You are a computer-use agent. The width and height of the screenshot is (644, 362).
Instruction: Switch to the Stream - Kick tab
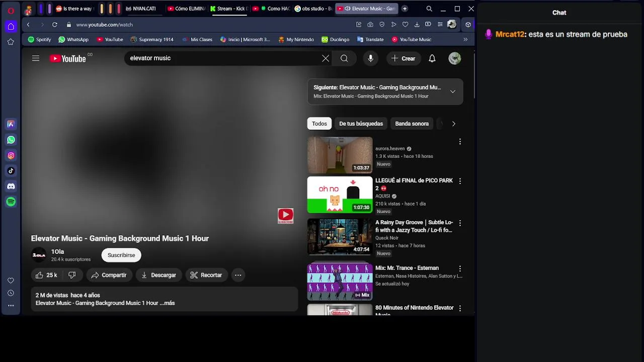pos(229,9)
